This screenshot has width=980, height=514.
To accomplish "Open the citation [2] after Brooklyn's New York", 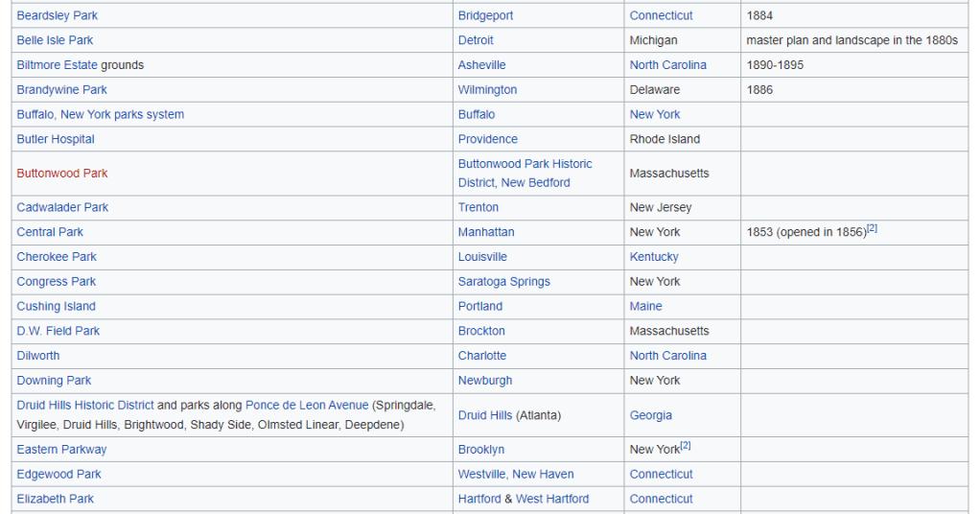I will tap(686, 447).
